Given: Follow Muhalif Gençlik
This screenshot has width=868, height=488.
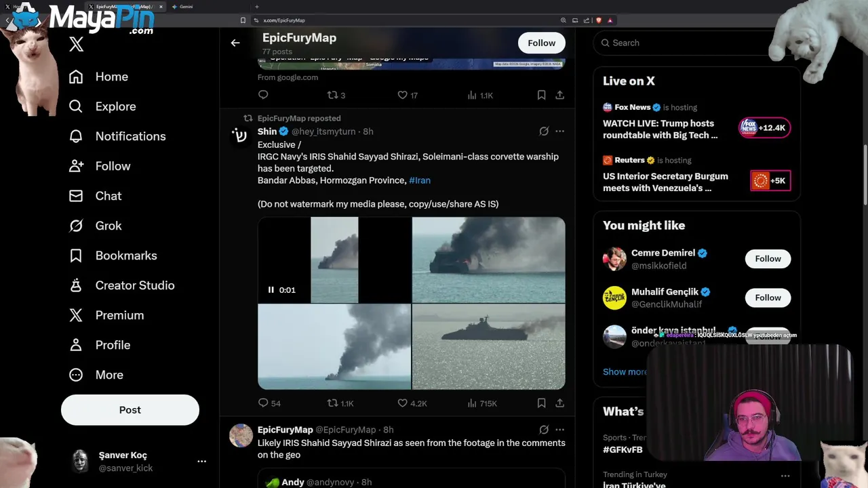Looking at the screenshot, I should coord(768,298).
